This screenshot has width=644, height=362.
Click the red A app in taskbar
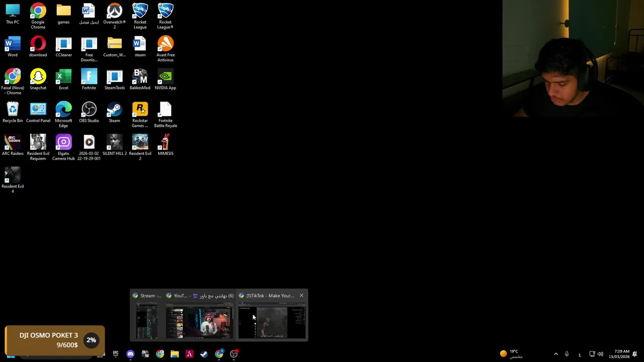pyautogui.click(x=189, y=354)
